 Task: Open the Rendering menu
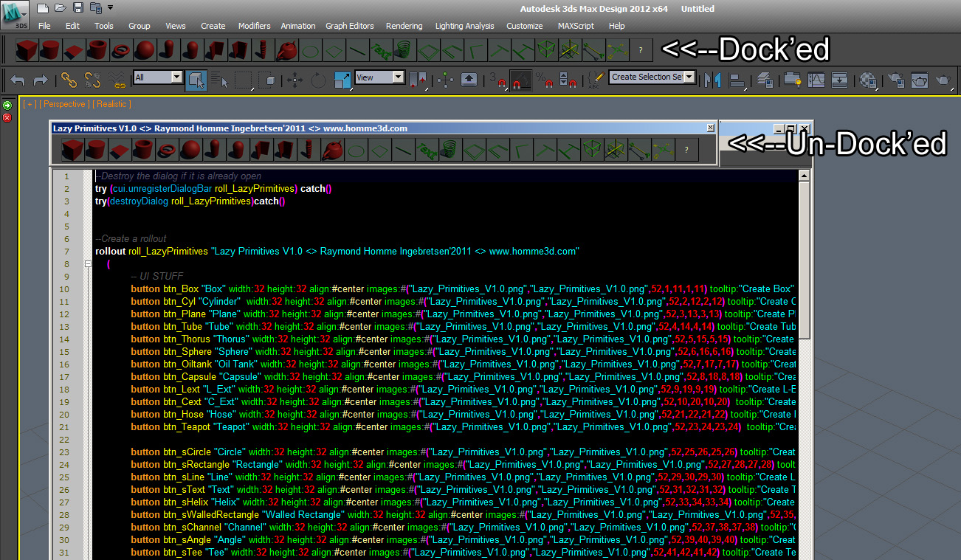click(x=404, y=26)
